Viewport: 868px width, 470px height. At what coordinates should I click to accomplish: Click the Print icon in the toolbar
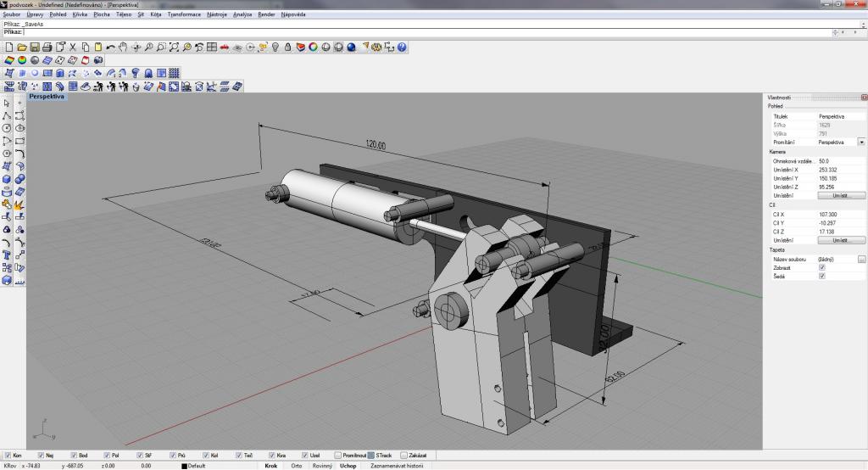coord(47,48)
